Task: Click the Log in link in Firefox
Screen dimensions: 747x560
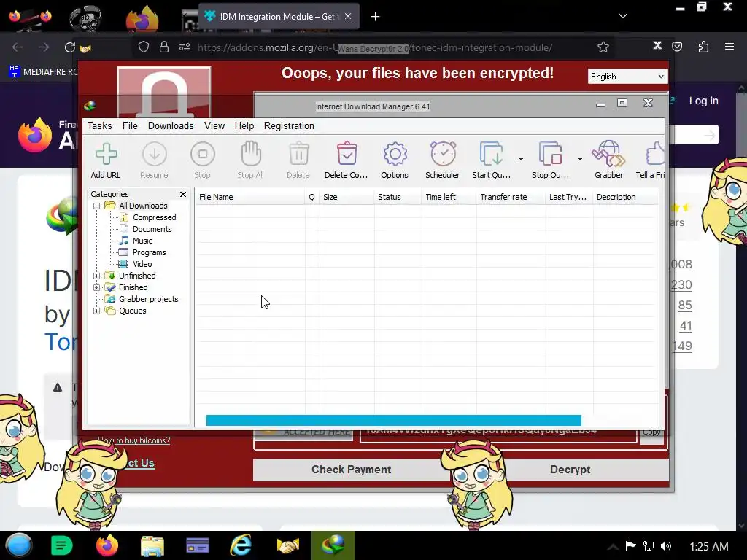Action: 703,101
